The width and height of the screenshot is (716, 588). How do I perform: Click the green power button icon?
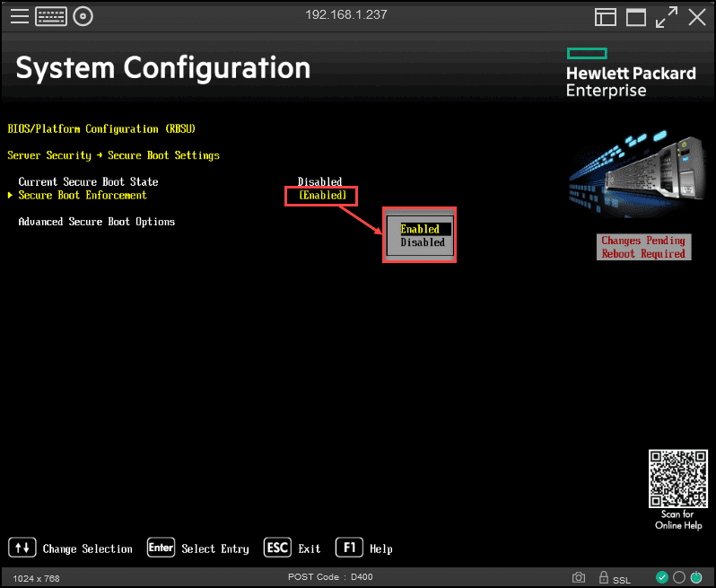[x=696, y=577]
